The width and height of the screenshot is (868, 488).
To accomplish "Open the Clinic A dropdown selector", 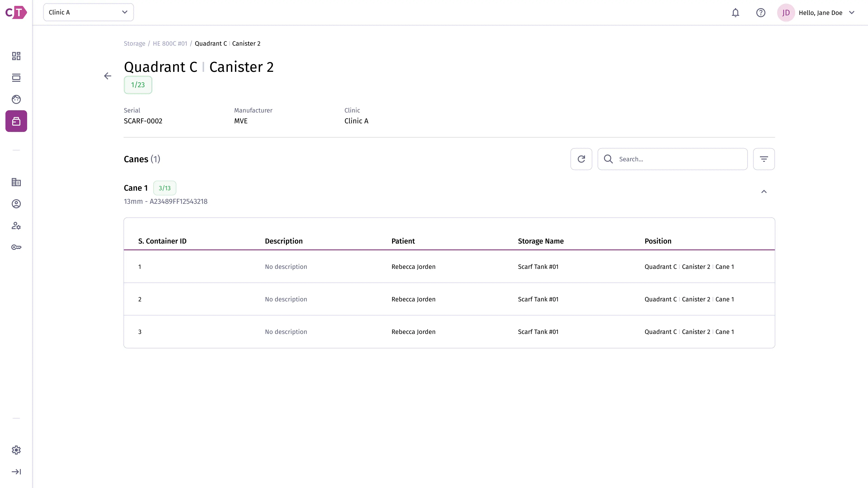I will point(88,12).
